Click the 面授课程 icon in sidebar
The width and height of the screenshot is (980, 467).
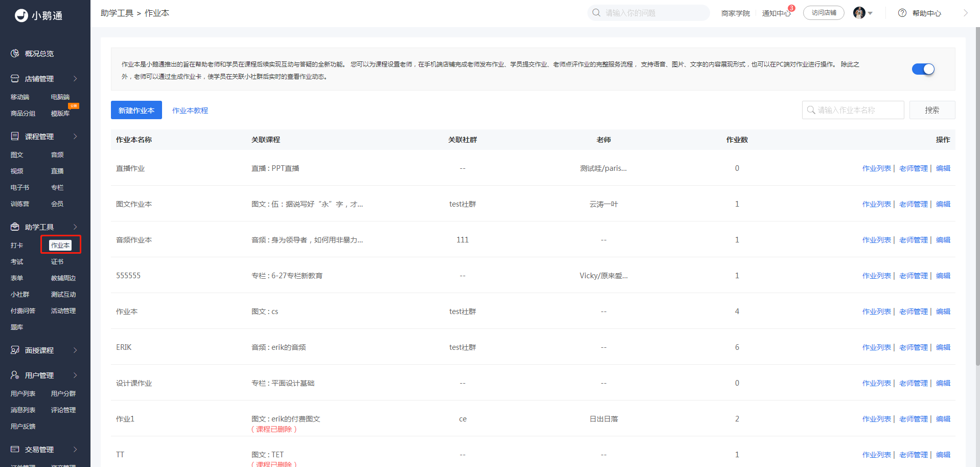(15, 350)
